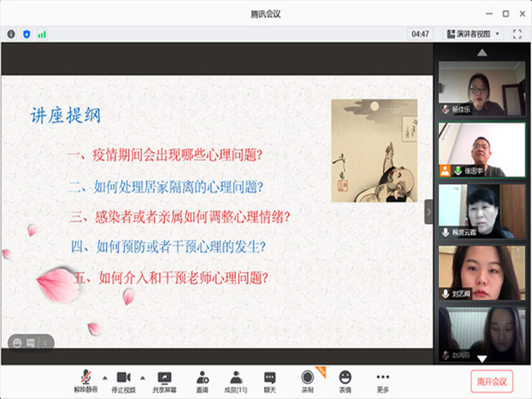Open audio options arrow beside 解除静音
Viewport: 532px width, 399px height.
[105, 378]
